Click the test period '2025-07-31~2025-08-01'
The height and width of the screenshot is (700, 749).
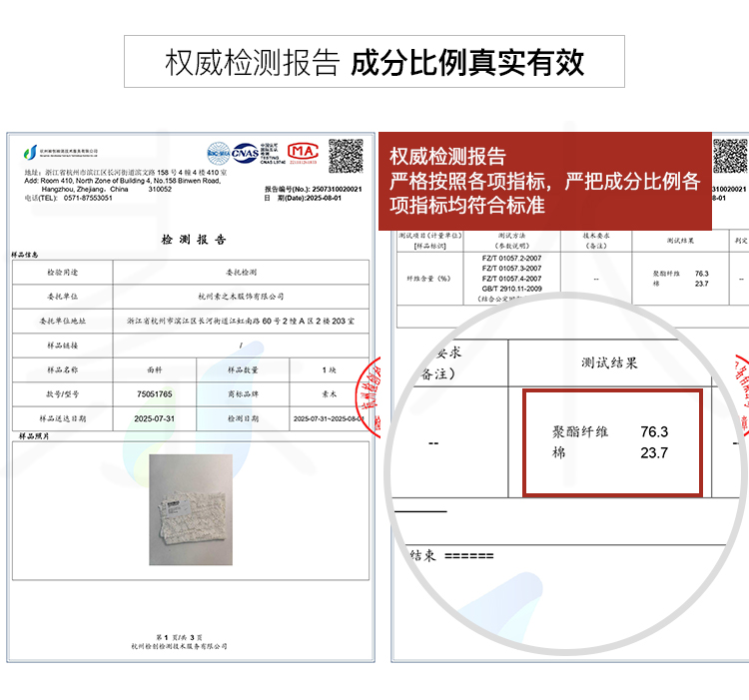point(330,418)
